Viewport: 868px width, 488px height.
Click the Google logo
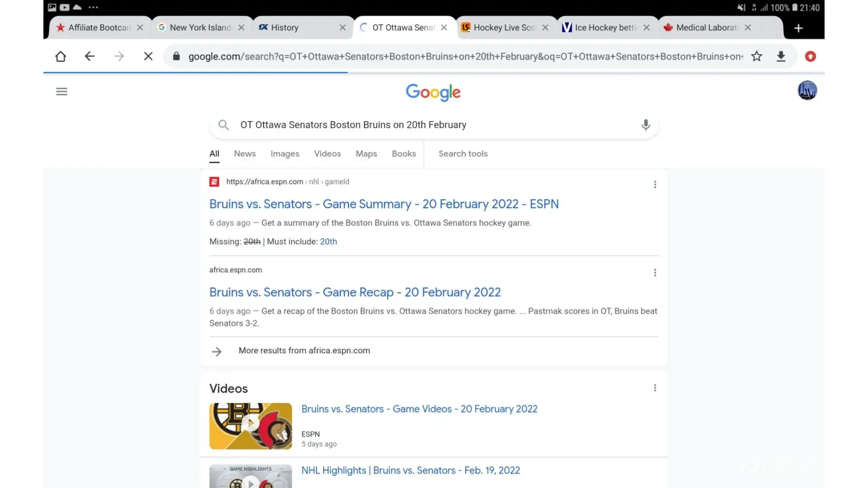pos(434,92)
